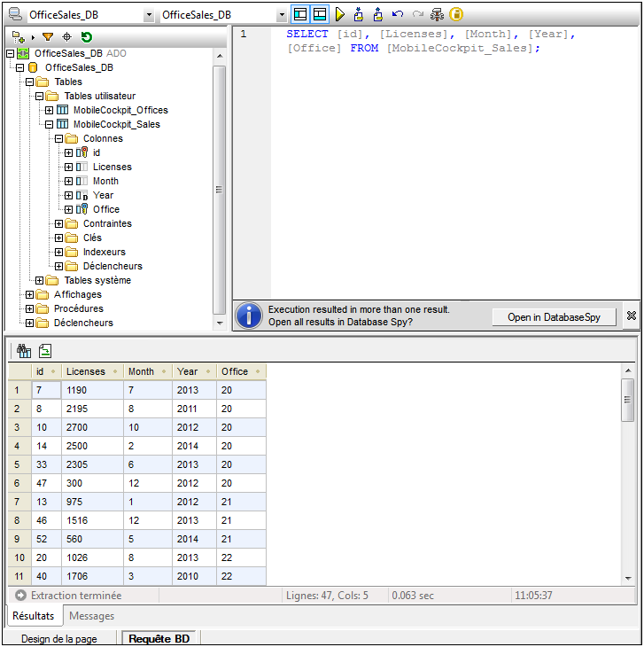Switch to the Design de la page tab
Screen dimensions: 644x647
[x=58, y=638]
